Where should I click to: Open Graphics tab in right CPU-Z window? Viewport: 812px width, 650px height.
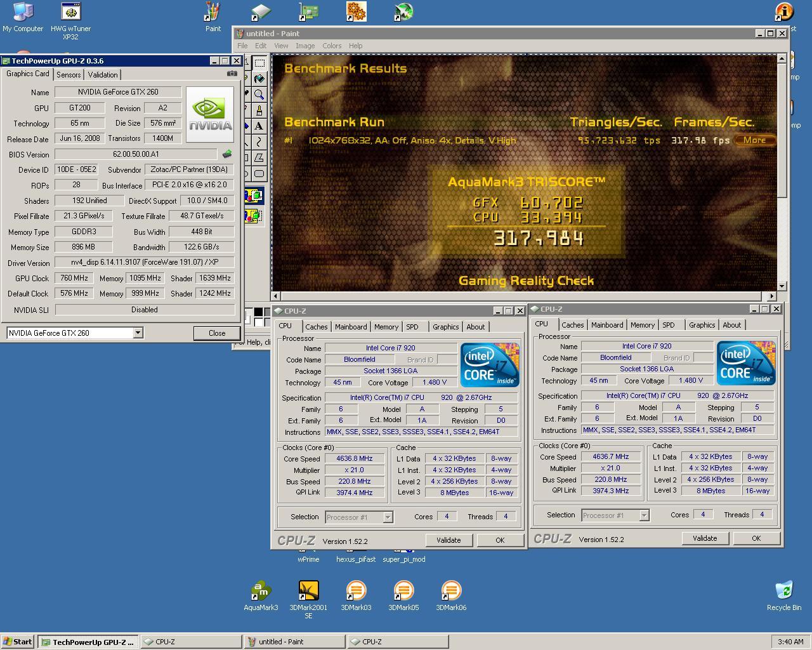pyautogui.click(x=702, y=325)
